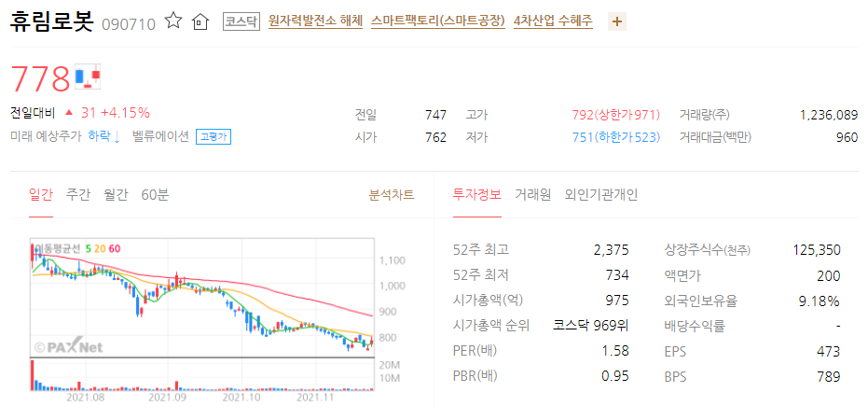Click the daily price chart image
This screenshot has height=420, width=868.
click(202, 298)
